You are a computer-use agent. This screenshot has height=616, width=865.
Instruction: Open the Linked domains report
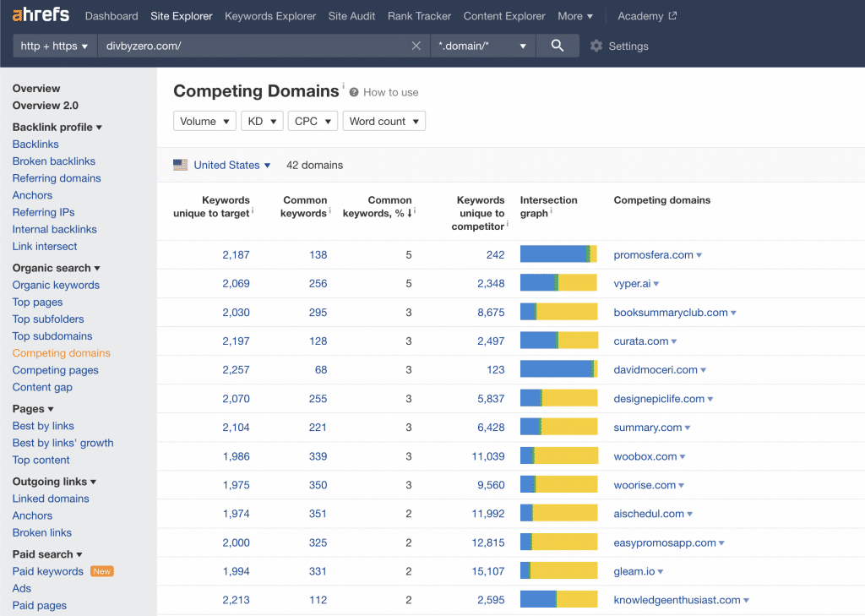pyautogui.click(x=51, y=499)
